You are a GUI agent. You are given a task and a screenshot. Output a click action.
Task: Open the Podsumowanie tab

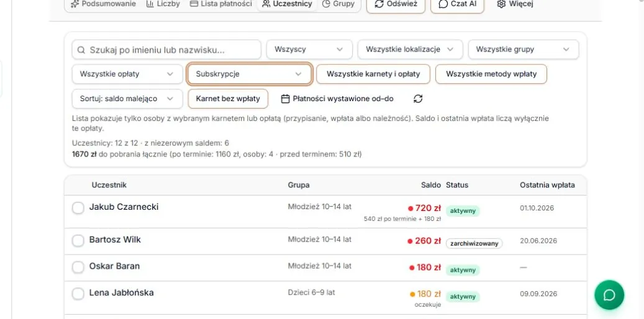pyautogui.click(x=102, y=4)
